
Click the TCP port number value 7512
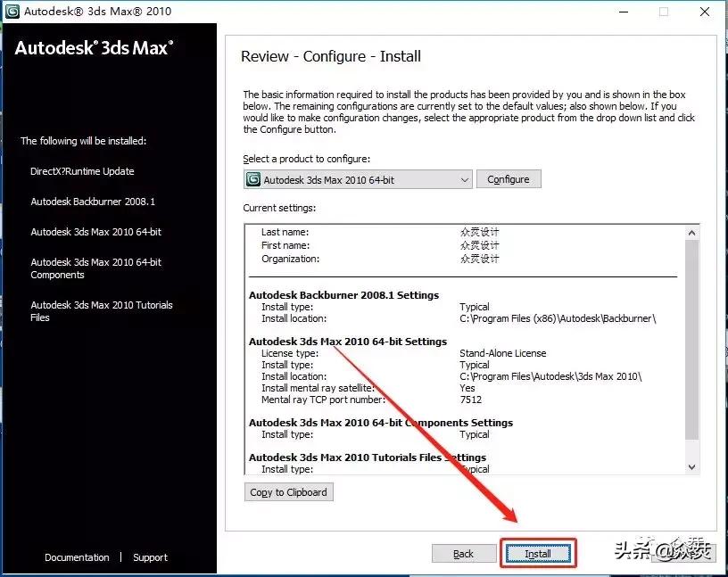tap(471, 400)
